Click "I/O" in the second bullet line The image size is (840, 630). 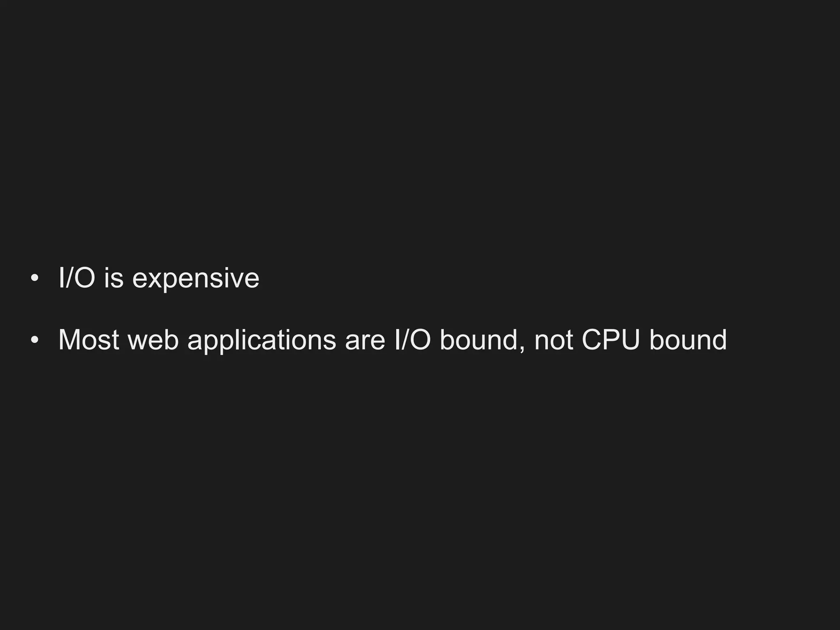point(412,340)
